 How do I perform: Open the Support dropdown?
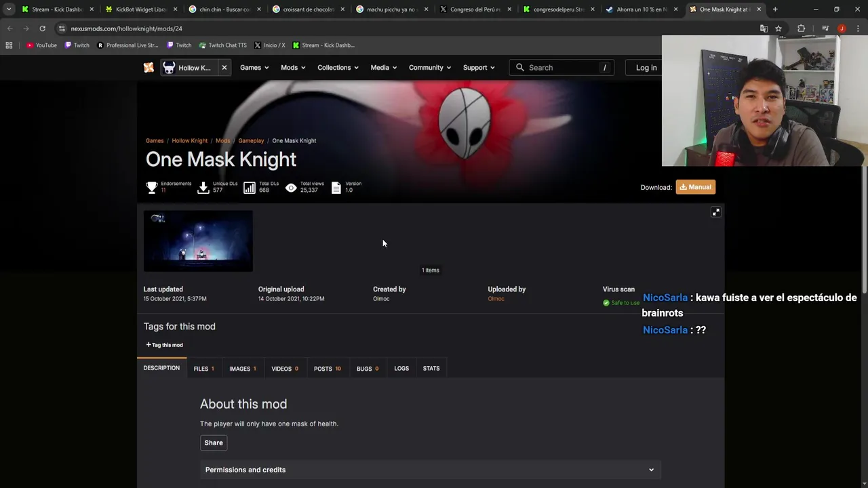click(479, 68)
